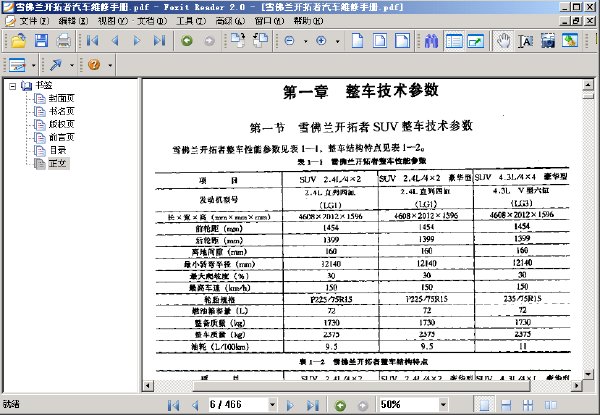
Task: Open the 编辑 menu
Action: pos(73,21)
